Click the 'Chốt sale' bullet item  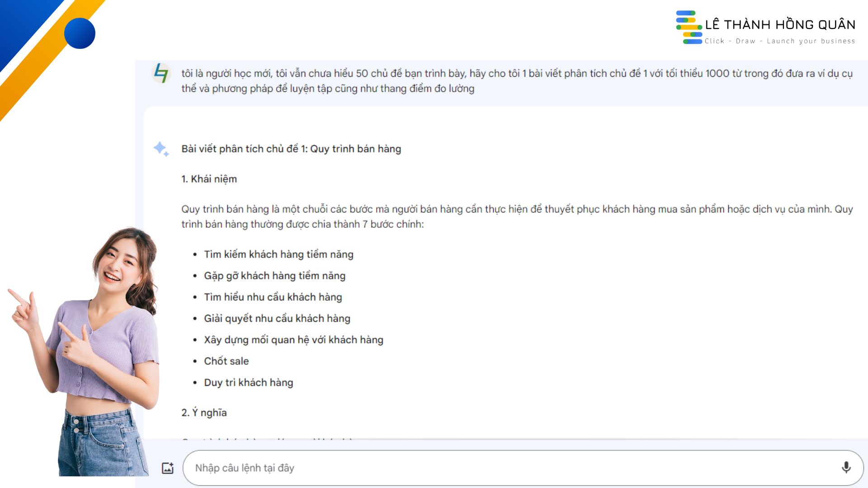[x=226, y=361]
